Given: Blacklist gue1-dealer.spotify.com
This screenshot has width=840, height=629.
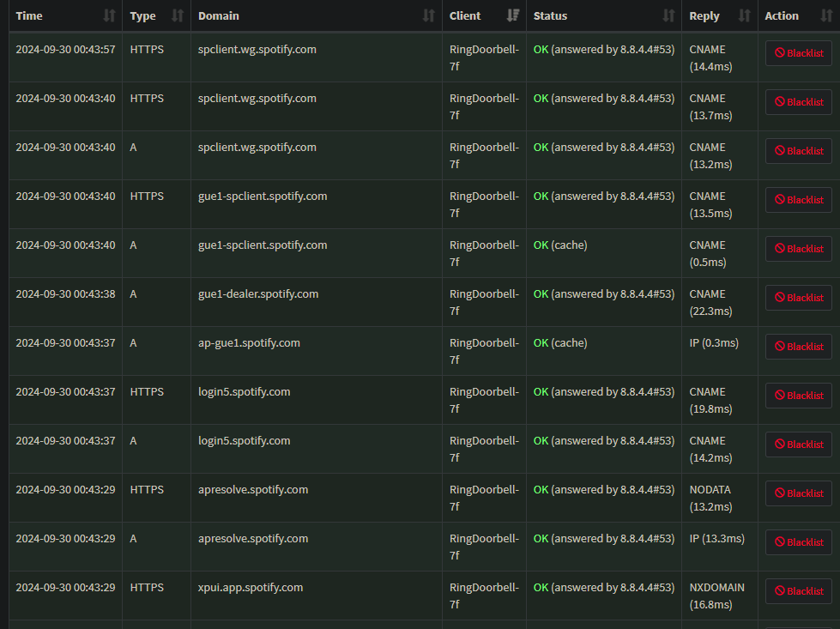Looking at the screenshot, I should (798, 298).
